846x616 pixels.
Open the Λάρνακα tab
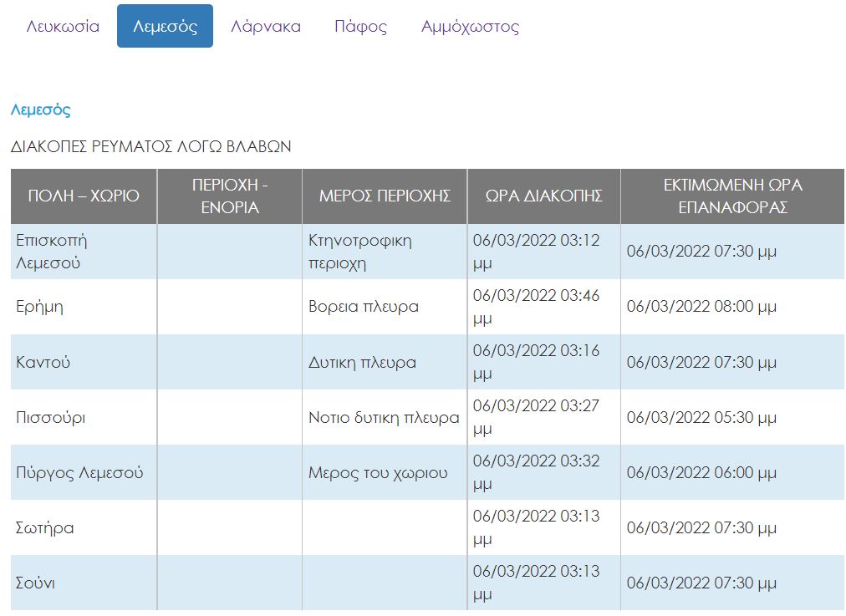pos(266,27)
